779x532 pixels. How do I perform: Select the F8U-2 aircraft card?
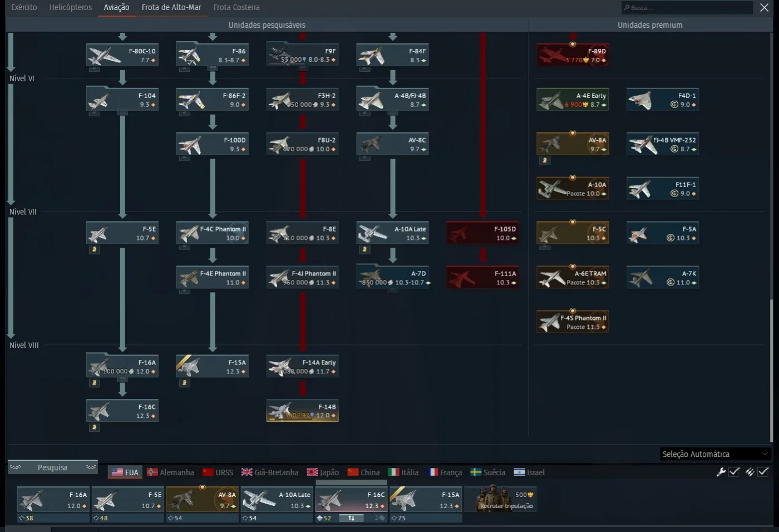(x=302, y=144)
